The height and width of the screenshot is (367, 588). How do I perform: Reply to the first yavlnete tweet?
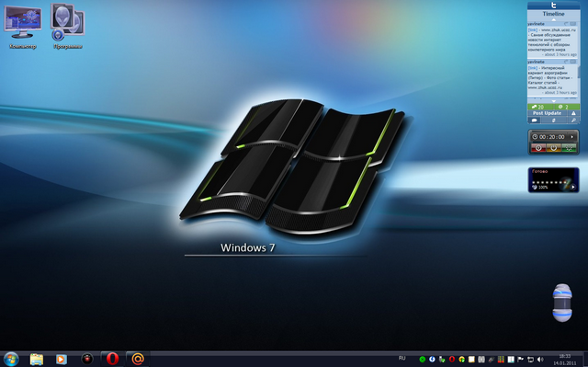pyautogui.click(x=566, y=24)
